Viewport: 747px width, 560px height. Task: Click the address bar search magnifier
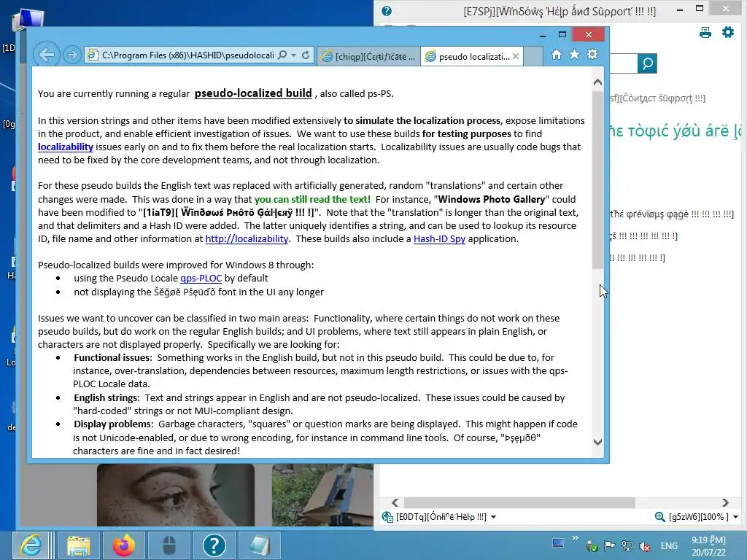coord(282,55)
